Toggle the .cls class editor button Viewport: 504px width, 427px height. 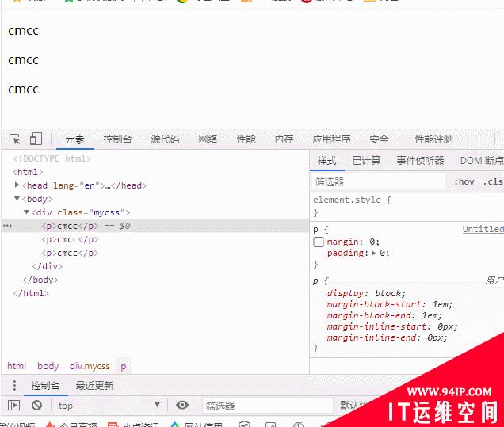click(493, 182)
